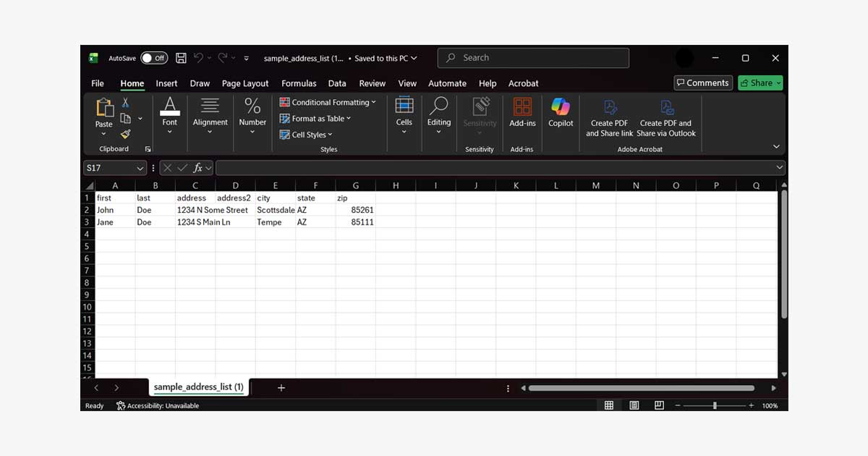Open the Comments button
The width and height of the screenshot is (868, 456).
(702, 83)
